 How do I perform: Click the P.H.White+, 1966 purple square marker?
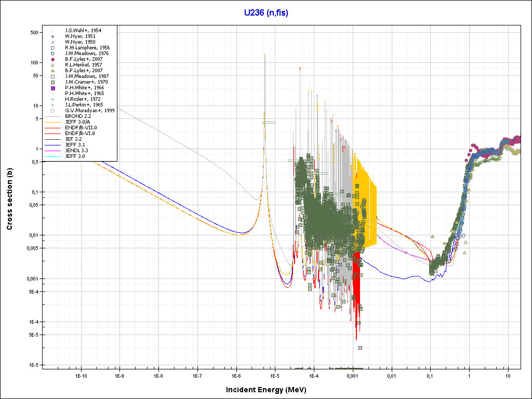pos(52,88)
